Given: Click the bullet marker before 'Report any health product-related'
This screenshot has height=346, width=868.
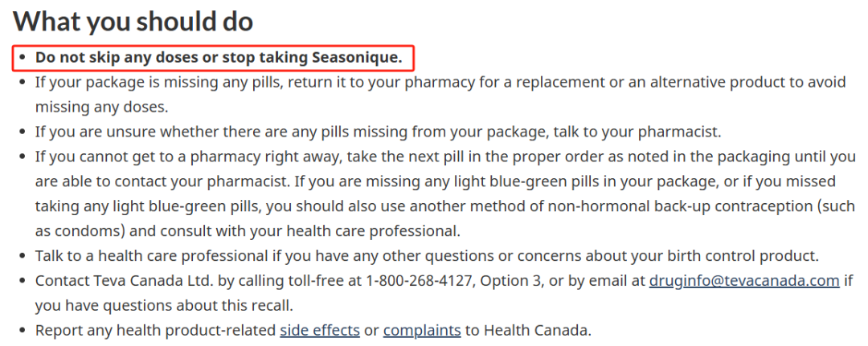Looking at the screenshot, I should (x=23, y=331).
